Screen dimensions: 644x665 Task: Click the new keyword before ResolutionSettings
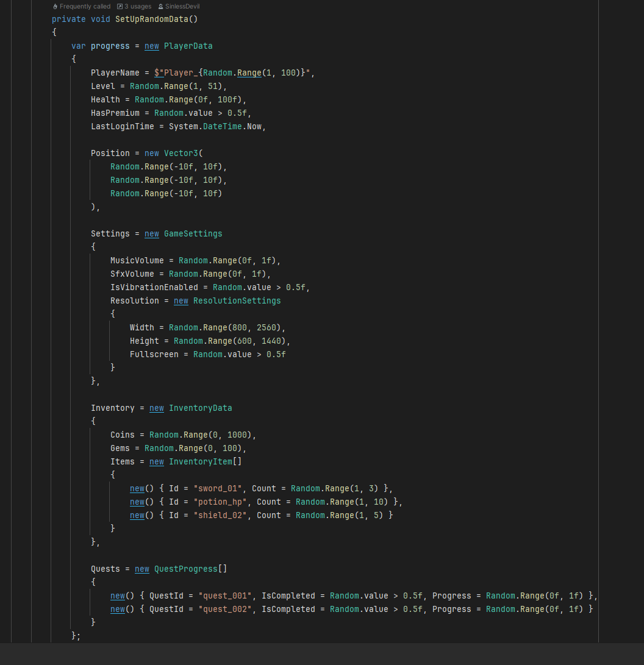click(x=181, y=300)
